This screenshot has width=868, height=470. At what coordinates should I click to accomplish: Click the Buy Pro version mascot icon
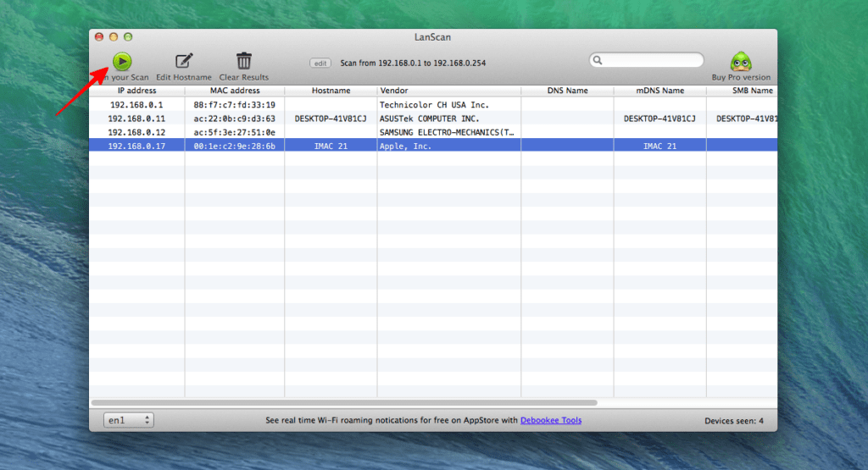click(741, 62)
